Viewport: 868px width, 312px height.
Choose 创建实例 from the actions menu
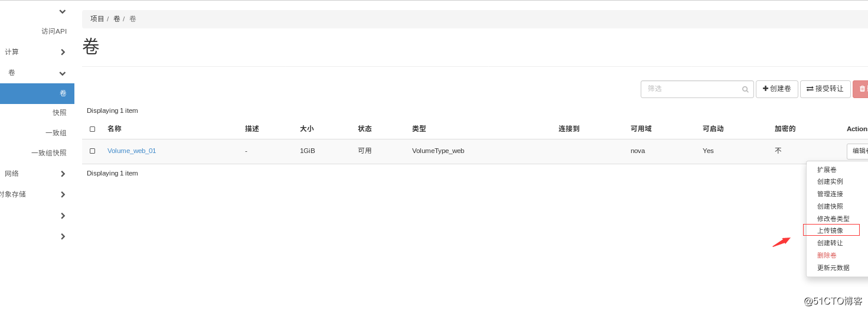(830, 181)
